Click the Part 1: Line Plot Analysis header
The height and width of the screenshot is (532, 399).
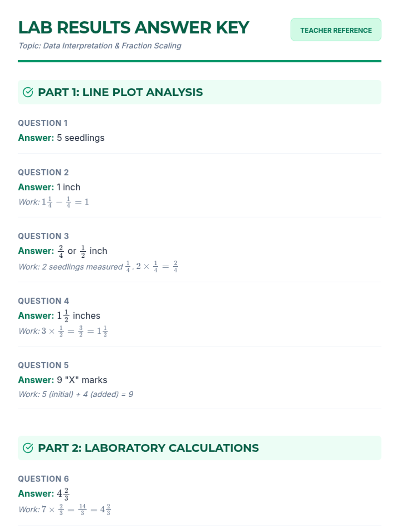(x=199, y=92)
